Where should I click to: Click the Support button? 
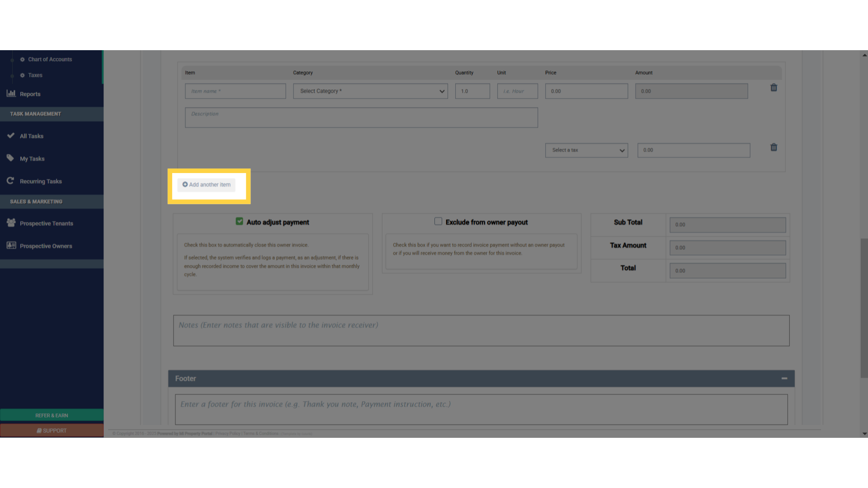[52, 431]
